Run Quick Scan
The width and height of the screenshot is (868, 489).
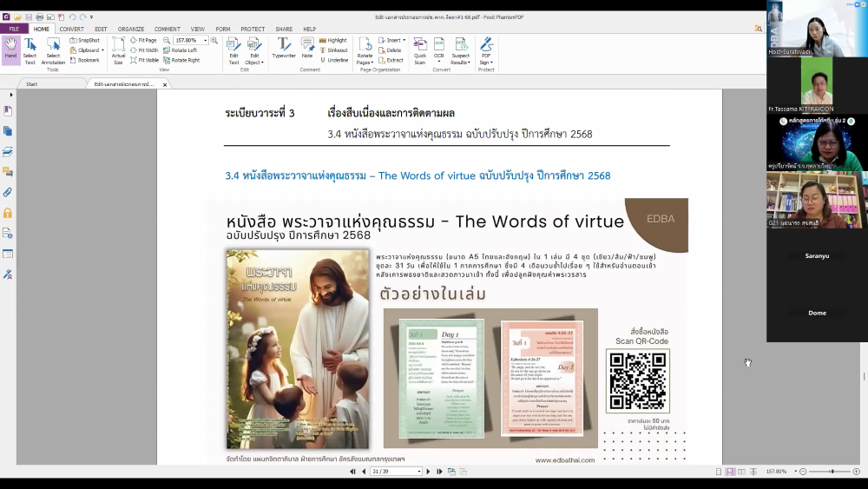(x=420, y=51)
